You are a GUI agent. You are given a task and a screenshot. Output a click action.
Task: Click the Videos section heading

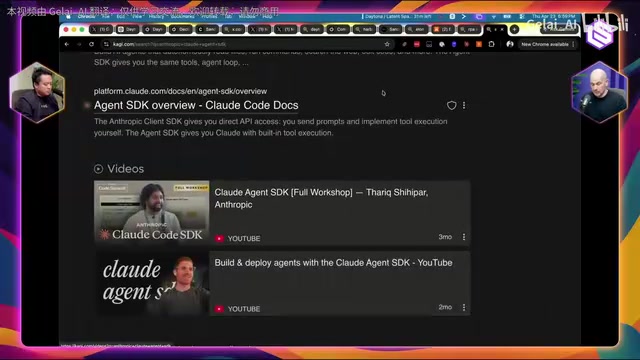126,169
